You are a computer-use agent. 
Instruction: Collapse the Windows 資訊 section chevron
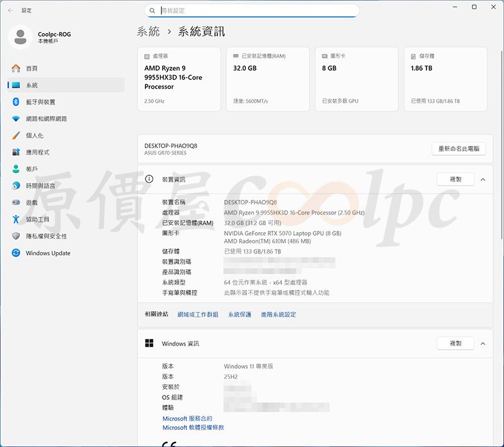tap(483, 344)
